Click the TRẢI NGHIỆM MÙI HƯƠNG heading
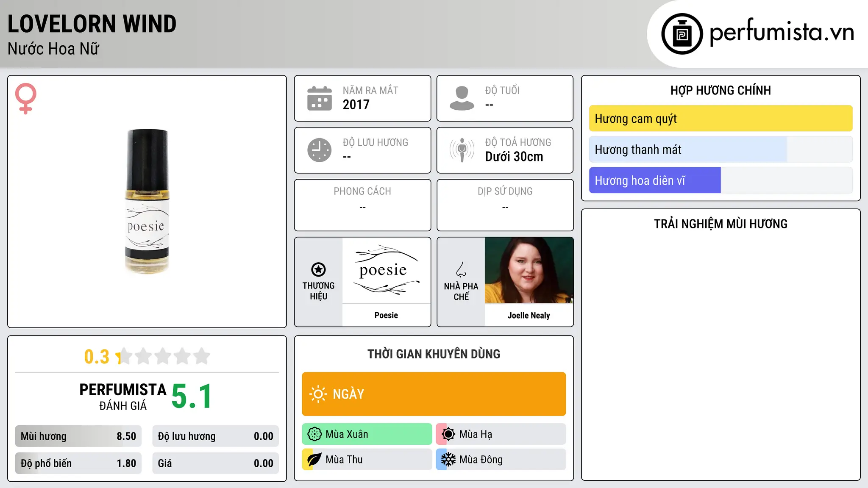The width and height of the screenshot is (868, 488). coord(721,224)
